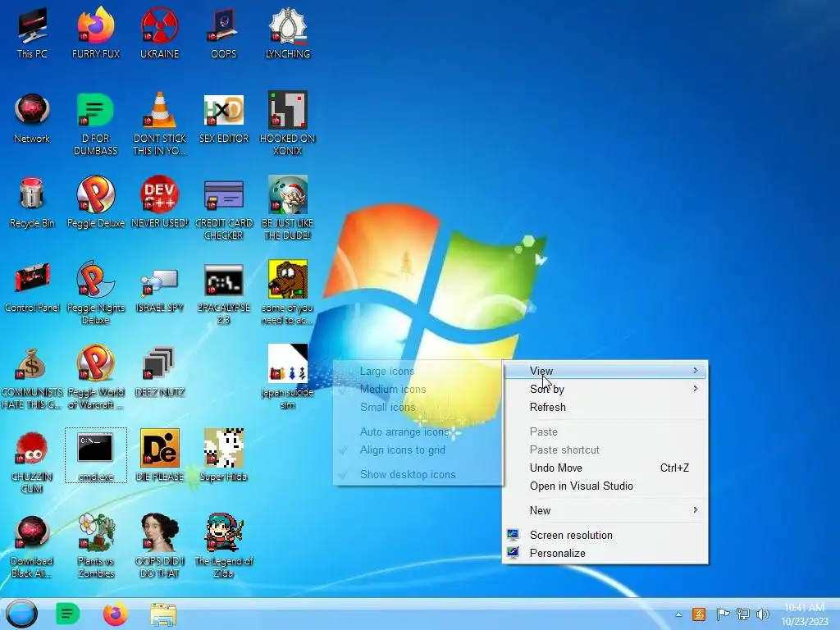Select the Super Hilda game icon

coord(223,455)
